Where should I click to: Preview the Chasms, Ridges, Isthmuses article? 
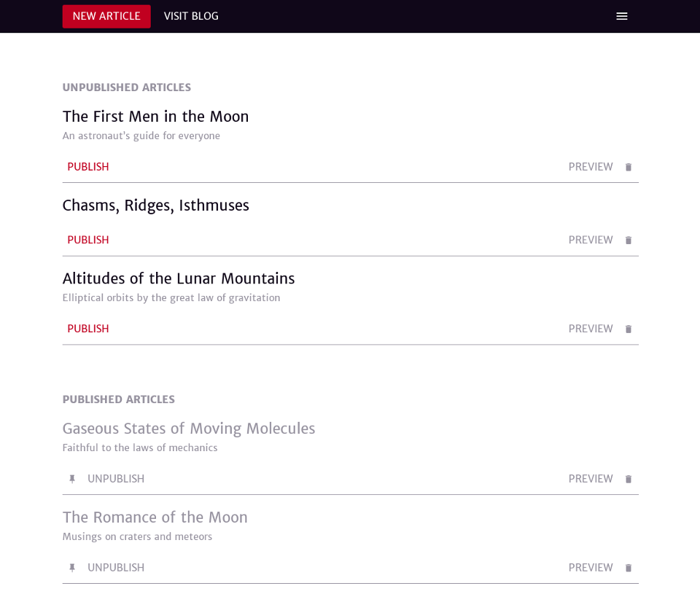click(591, 240)
